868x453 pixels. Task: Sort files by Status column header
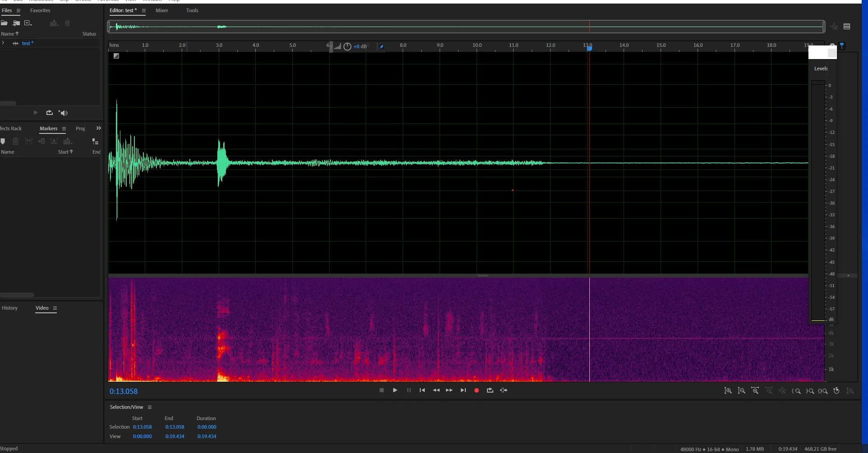pyautogui.click(x=89, y=34)
